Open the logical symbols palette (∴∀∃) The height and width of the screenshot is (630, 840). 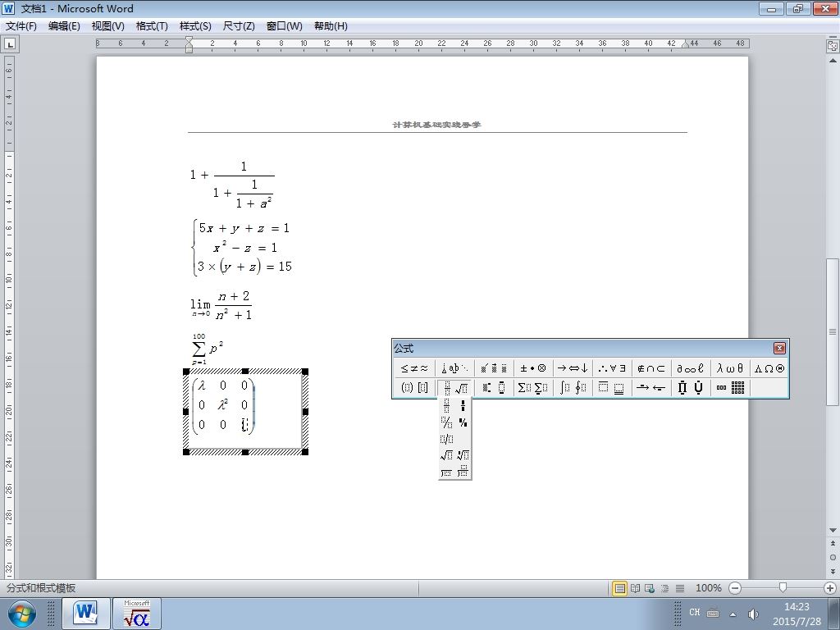612,368
